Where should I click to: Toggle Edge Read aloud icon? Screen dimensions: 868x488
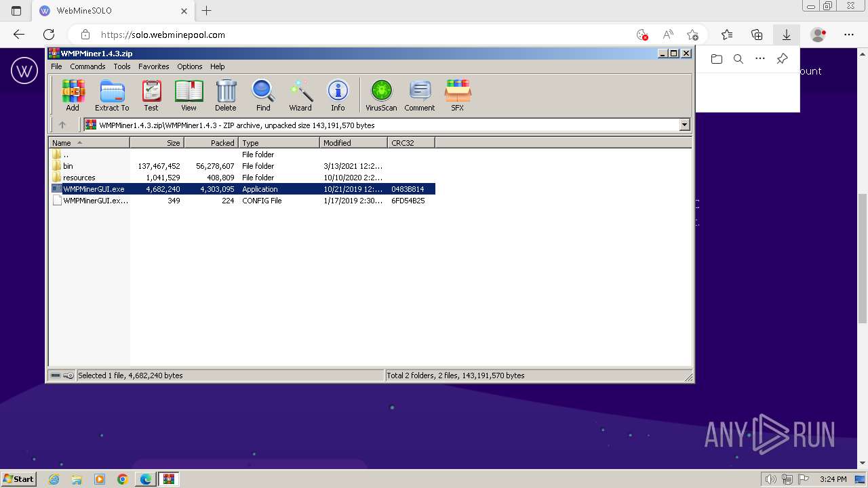tap(668, 35)
